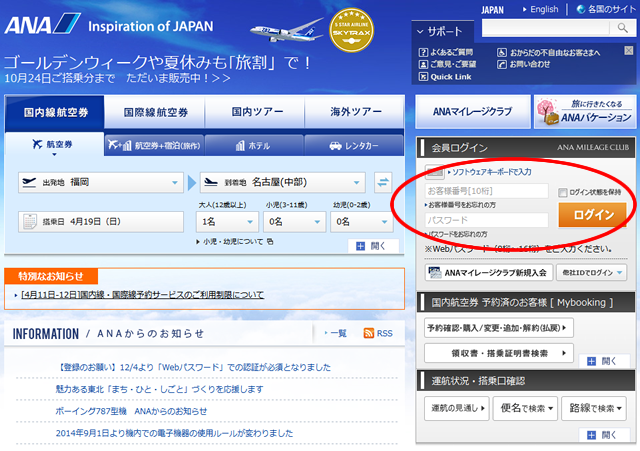Open ボーイング787型機 news link
The height and width of the screenshot is (451, 640).
point(131,411)
